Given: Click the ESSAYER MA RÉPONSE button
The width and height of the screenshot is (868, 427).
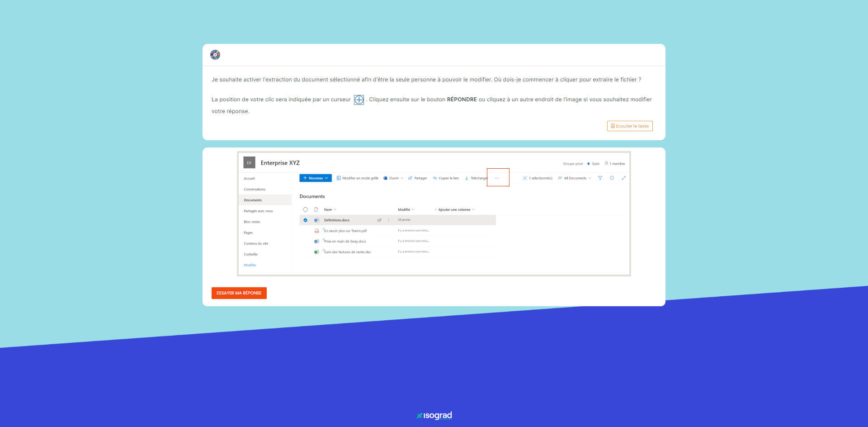Looking at the screenshot, I should click(239, 293).
